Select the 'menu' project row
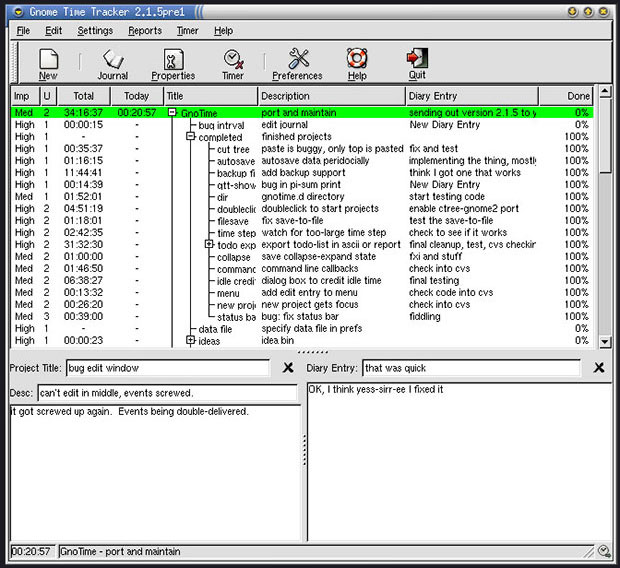 (x=302, y=293)
